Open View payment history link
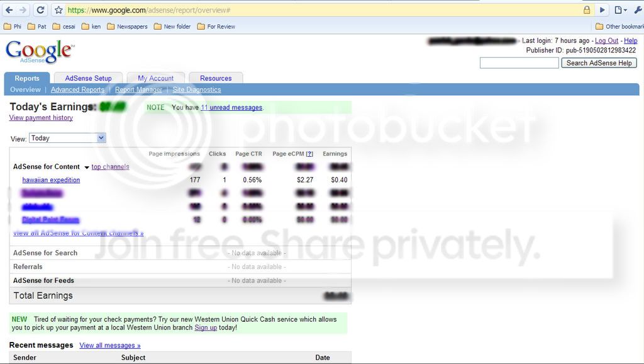Image resolution: width=644 pixels, height=364 pixels. [x=41, y=118]
